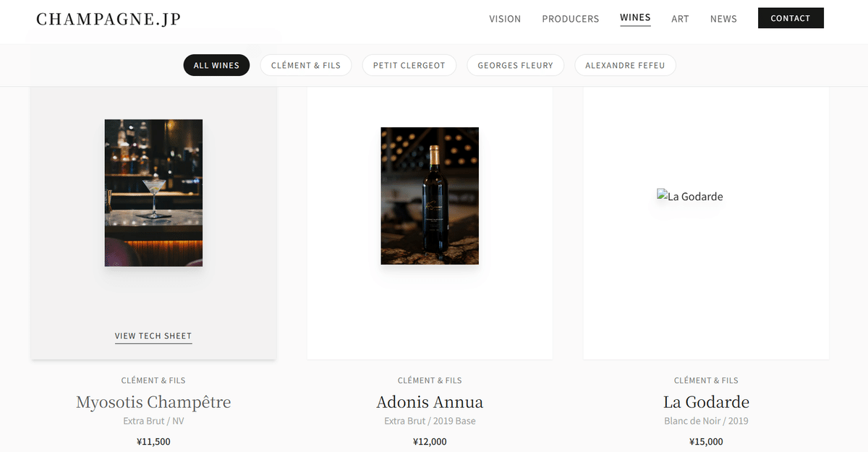
Task: Select the All Wines filter pill
Action: [216, 65]
